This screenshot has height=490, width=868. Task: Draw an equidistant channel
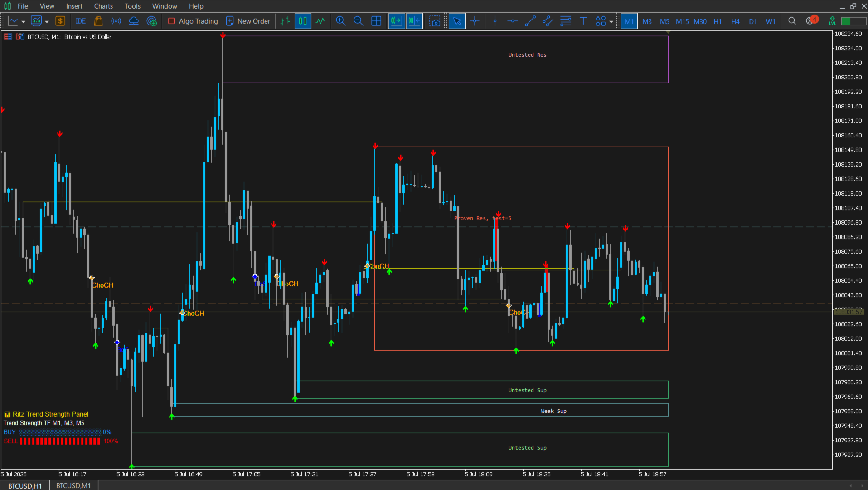pyautogui.click(x=548, y=21)
